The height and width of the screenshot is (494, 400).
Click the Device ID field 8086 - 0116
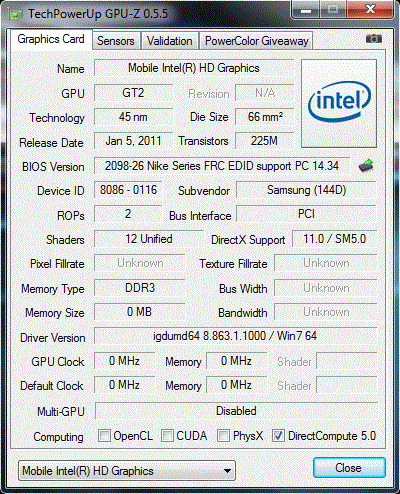(128, 190)
